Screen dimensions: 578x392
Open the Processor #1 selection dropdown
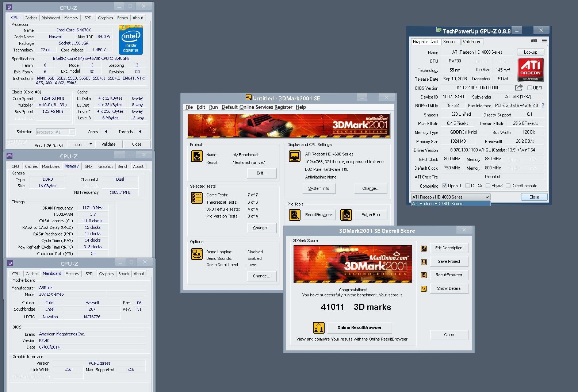(x=55, y=132)
